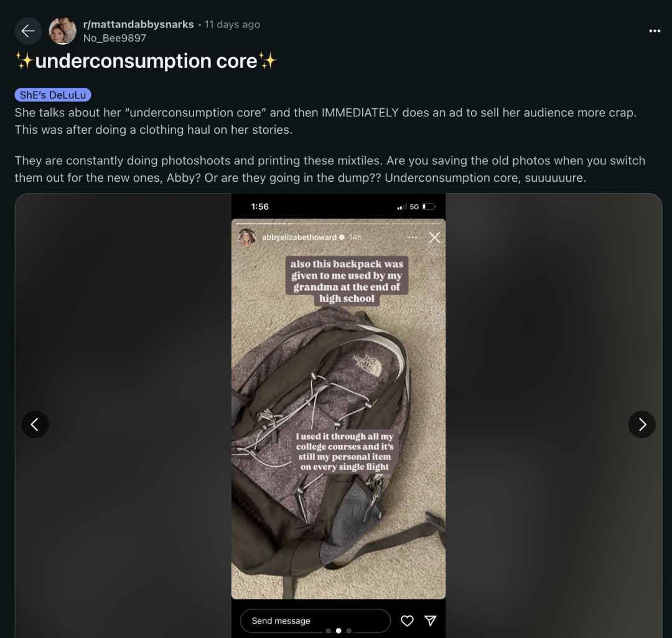Open the story's three-dot options
This screenshot has height=638, width=672.
coord(413,238)
